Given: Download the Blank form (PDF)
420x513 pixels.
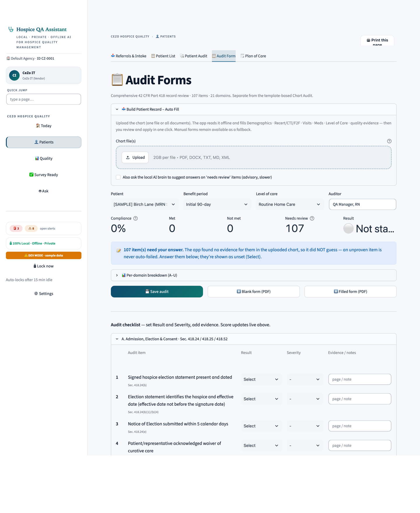Looking at the screenshot, I should pyautogui.click(x=253, y=291).
